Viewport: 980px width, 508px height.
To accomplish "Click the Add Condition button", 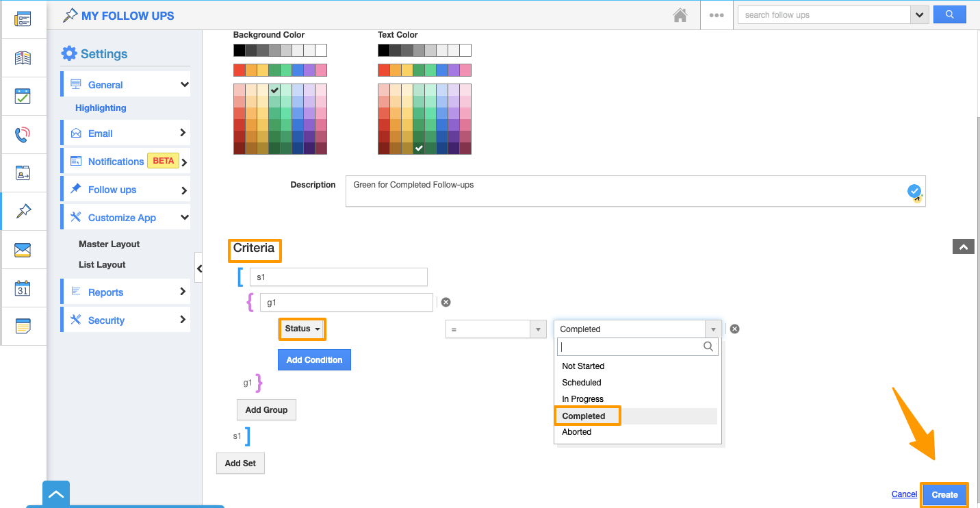I will pyautogui.click(x=314, y=359).
